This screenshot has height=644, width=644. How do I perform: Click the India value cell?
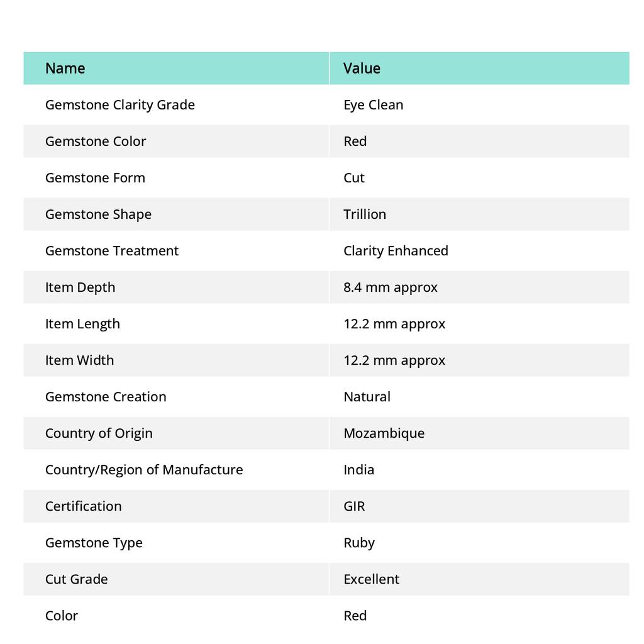click(x=358, y=470)
